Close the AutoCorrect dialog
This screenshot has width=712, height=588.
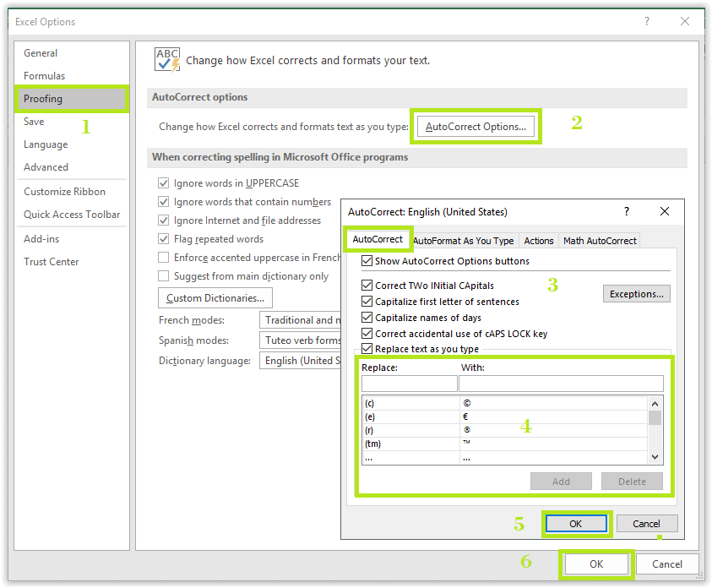coord(665,211)
